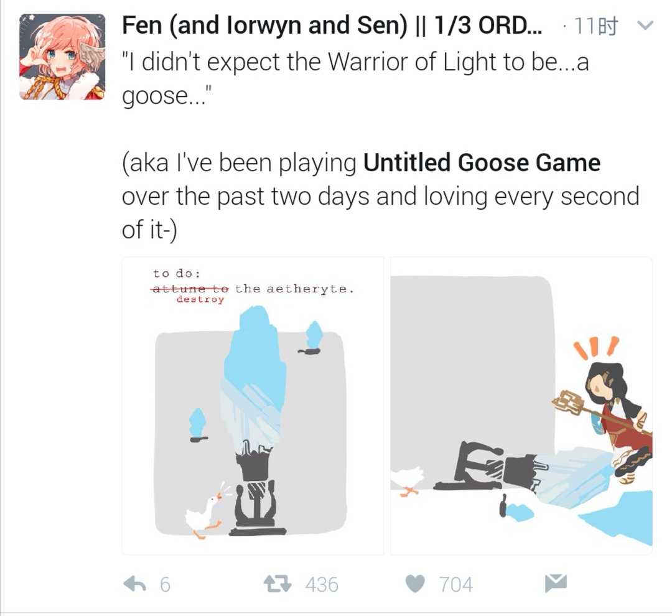
Task: Send tweet via the envelope message icon
Action: tap(556, 583)
